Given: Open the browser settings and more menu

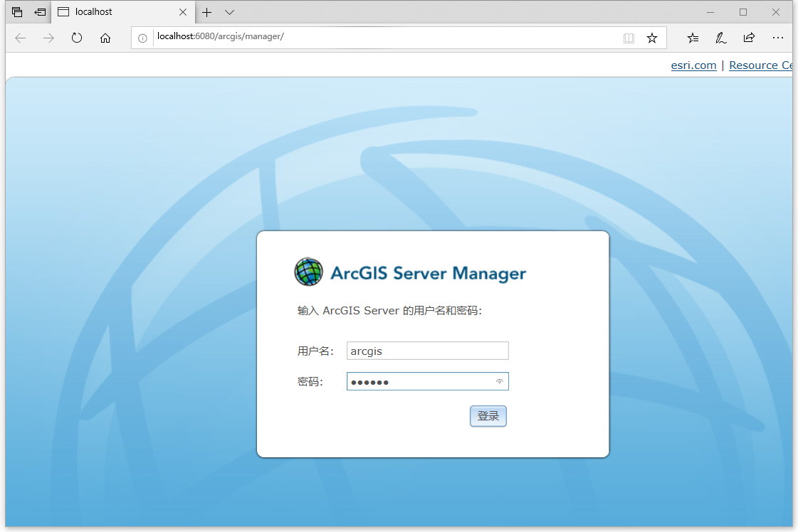Looking at the screenshot, I should 777,38.
